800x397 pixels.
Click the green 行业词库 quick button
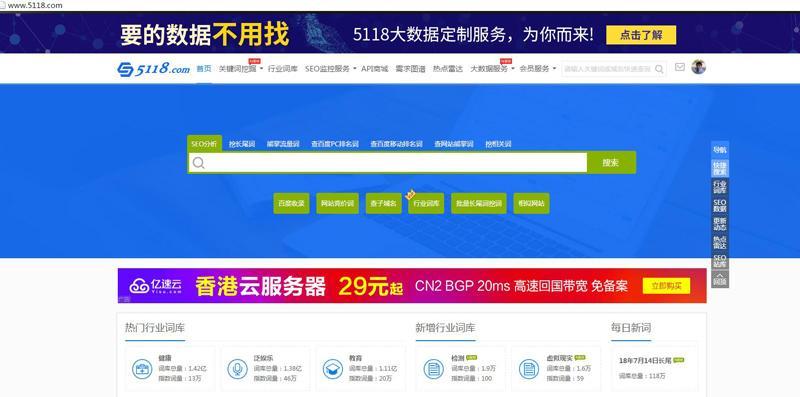point(426,203)
